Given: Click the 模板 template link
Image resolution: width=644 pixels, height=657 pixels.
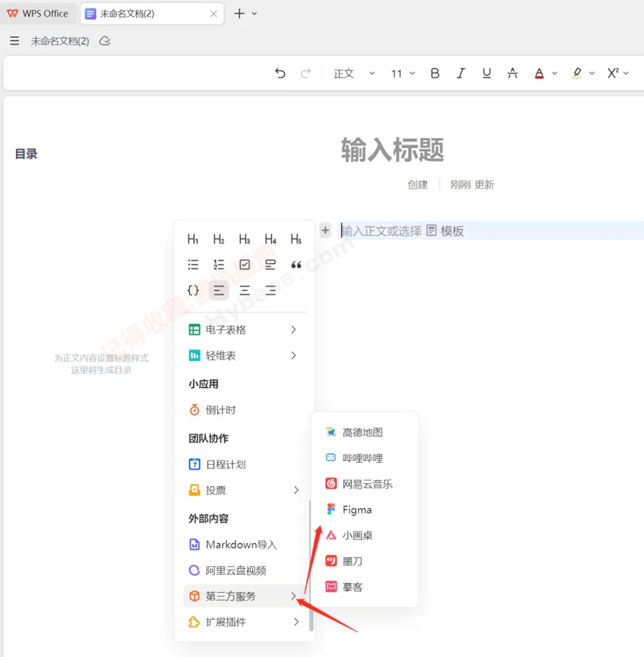Looking at the screenshot, I should [x=445, y=231].
